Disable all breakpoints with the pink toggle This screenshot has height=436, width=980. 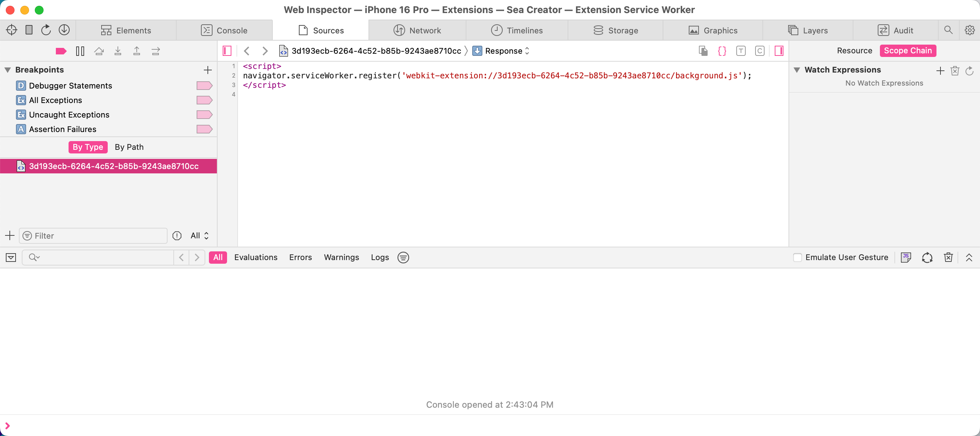pyautogui.click(x=61, y=51)
